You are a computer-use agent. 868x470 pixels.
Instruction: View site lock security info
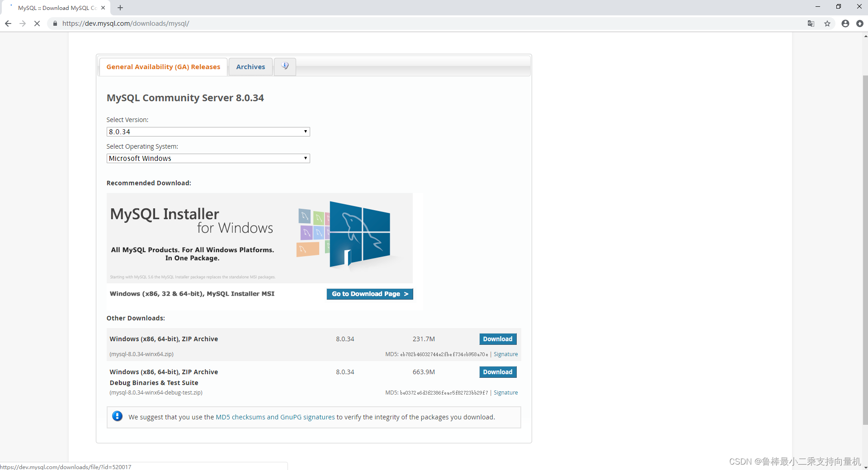55,23
